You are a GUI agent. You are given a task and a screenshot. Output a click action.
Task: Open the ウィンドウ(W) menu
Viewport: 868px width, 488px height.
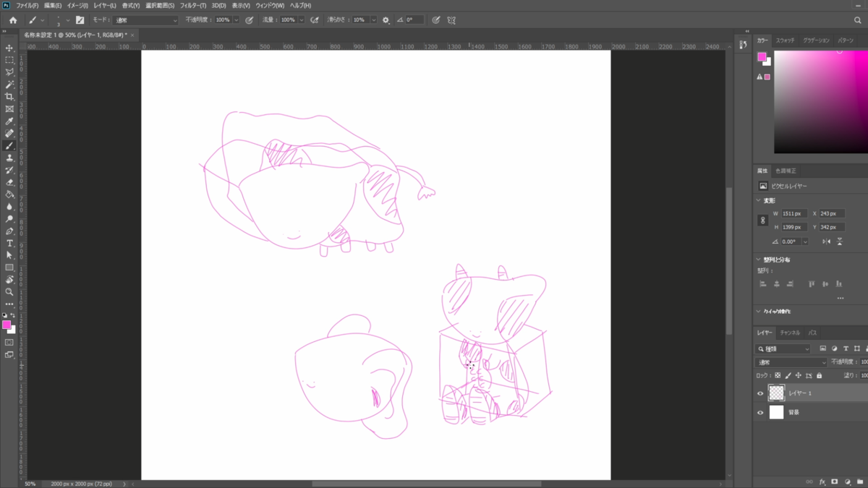(x=269, y=5)
